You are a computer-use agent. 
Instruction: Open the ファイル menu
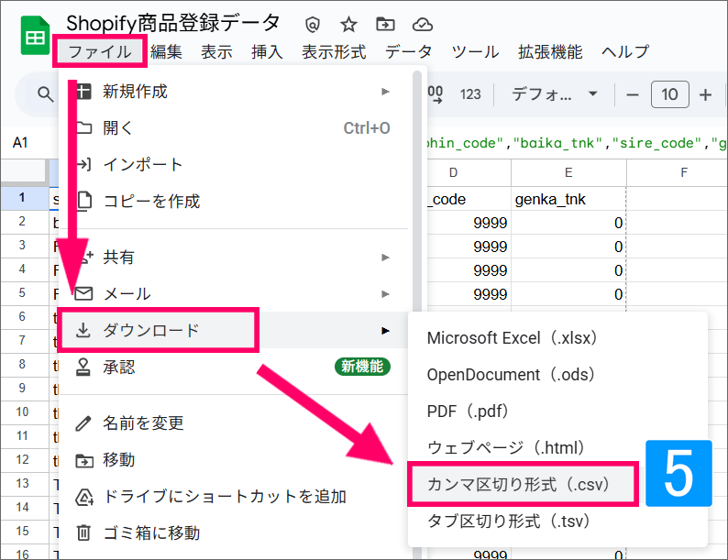99,52
